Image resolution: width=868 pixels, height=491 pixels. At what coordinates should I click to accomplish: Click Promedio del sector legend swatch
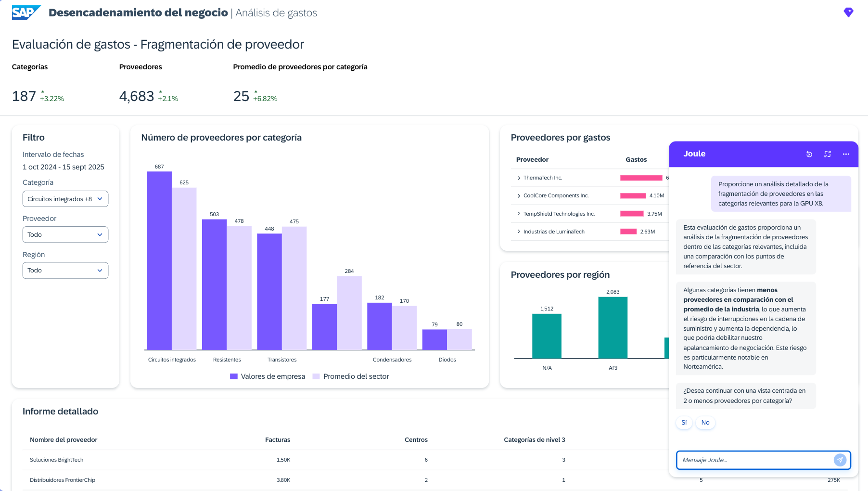(316, 376)
